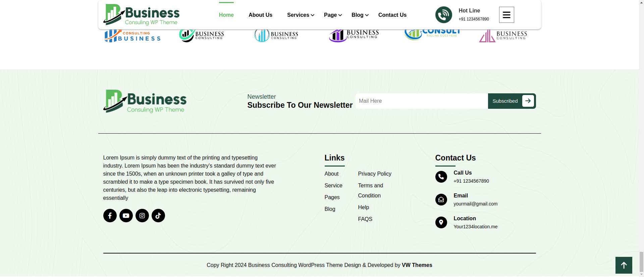Open the TikTok social icon
Screen dimensions: 644x277
[x=158, y=216]
